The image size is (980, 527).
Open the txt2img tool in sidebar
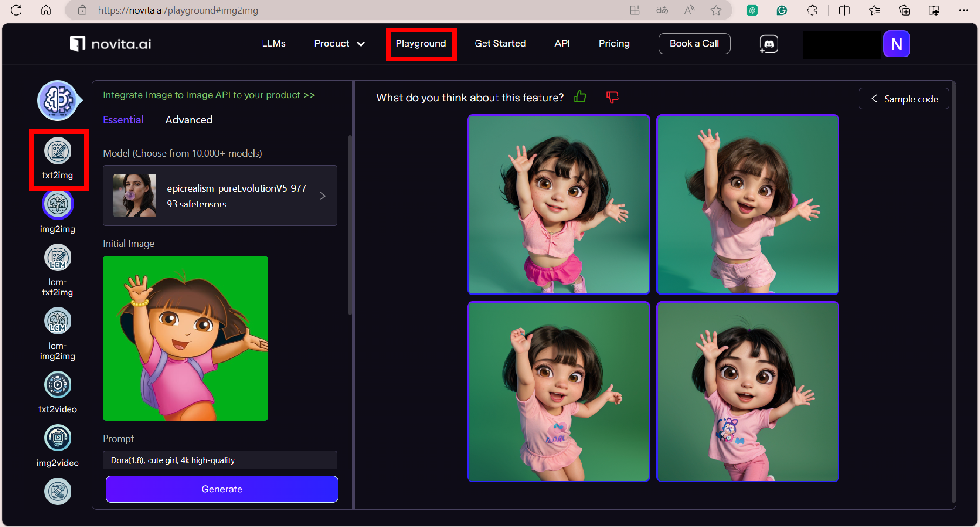58,151
